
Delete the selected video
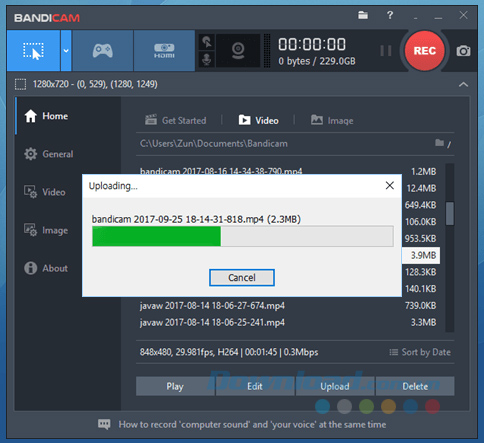(x=415, y=386)
